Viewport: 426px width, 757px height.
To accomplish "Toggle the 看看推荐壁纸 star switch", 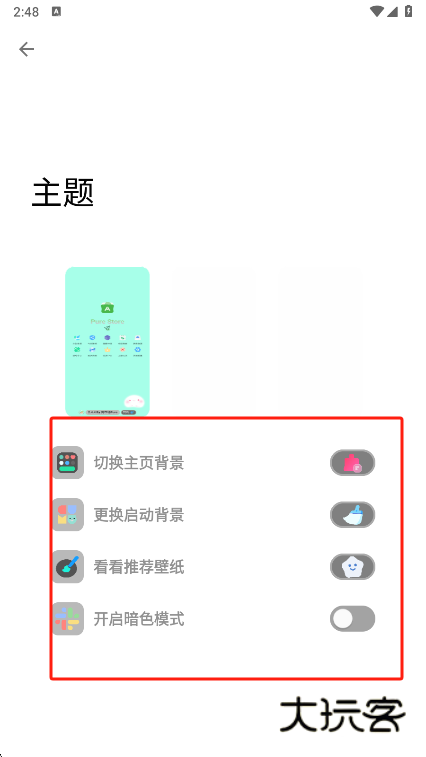I will tap(353, 567).
